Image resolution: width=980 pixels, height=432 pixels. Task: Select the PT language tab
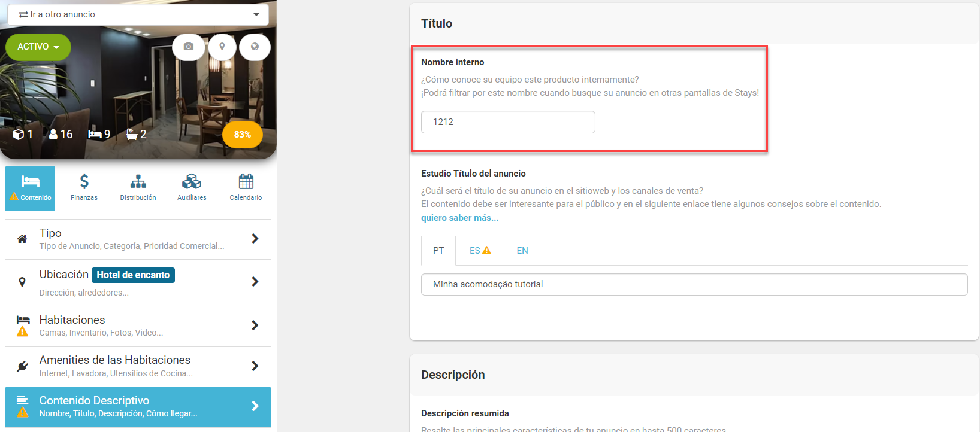point(438,251)
